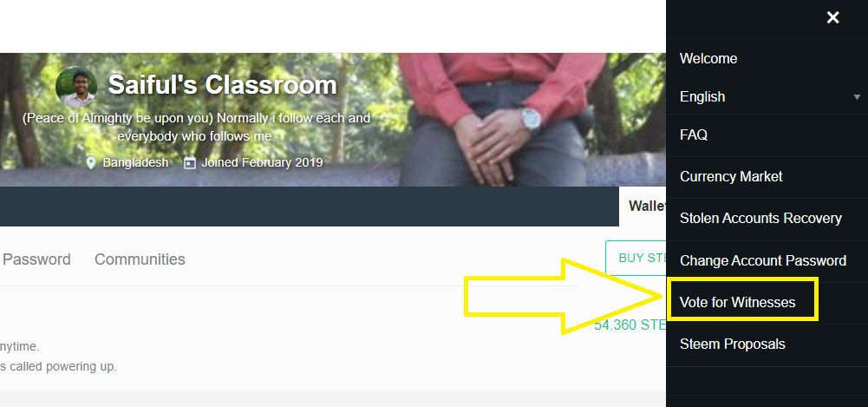Image resolution: width=868 pixels, height=407 pixels.
Task: Go to Currency Market
Action: pyautogui.click(x=731, y=177)
